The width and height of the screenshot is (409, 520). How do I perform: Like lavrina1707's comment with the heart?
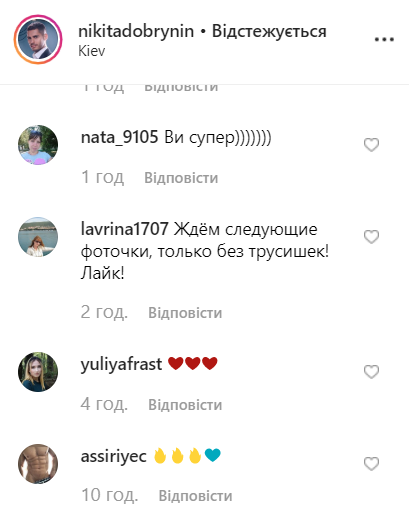[371, 237]
